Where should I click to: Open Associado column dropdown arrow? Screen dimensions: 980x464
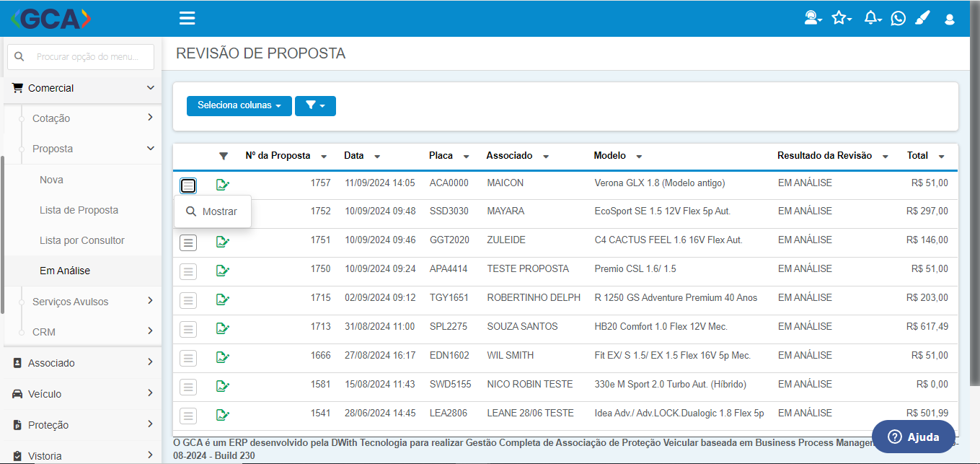[x=546, y=157]
